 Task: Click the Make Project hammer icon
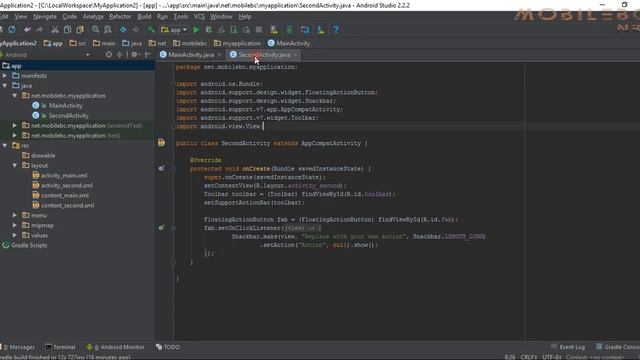pyautogui.click(x=151, y=30)
